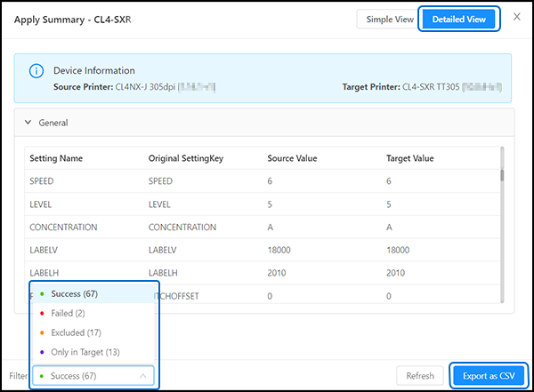This screenshot has height=392, width=534.
Task: Export the summary as CSV
Action: point(488,376)
